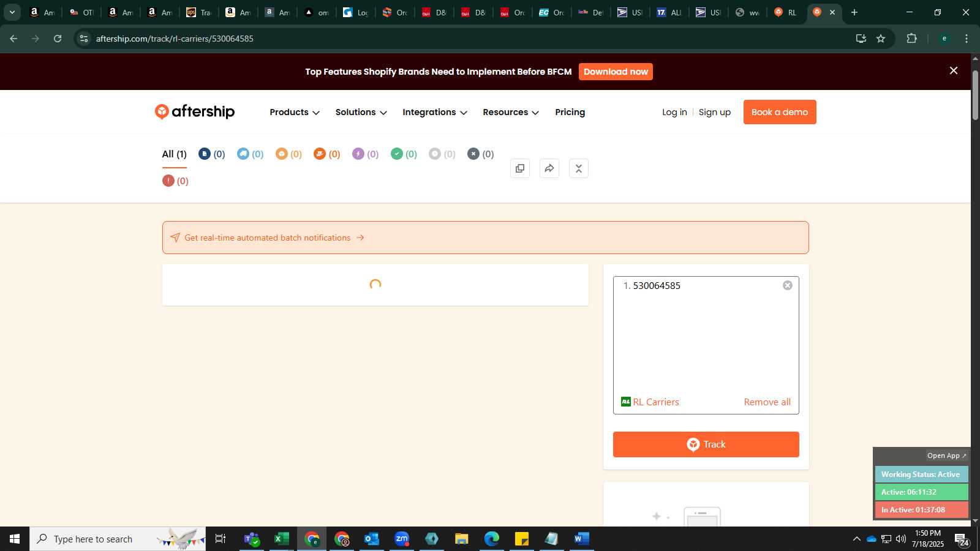Filter by dark orange delivery status icon
This screenshot has height=551, width=980.
[326, 154]
